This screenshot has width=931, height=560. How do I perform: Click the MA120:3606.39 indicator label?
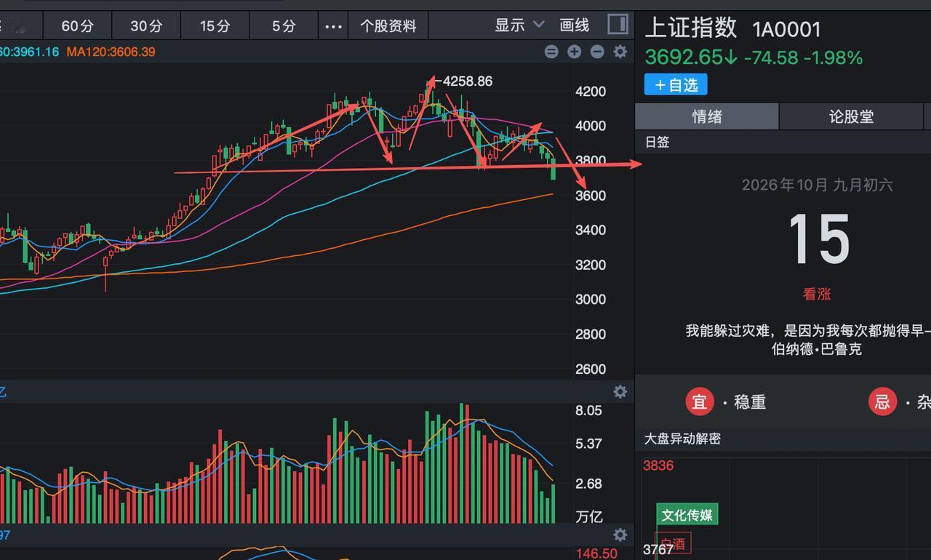[x=111, y=52]
